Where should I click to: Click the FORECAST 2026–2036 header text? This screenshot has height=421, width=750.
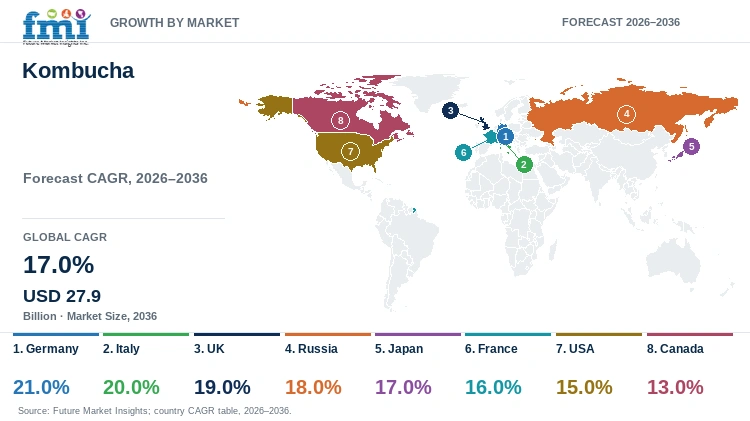click(621, 22)
